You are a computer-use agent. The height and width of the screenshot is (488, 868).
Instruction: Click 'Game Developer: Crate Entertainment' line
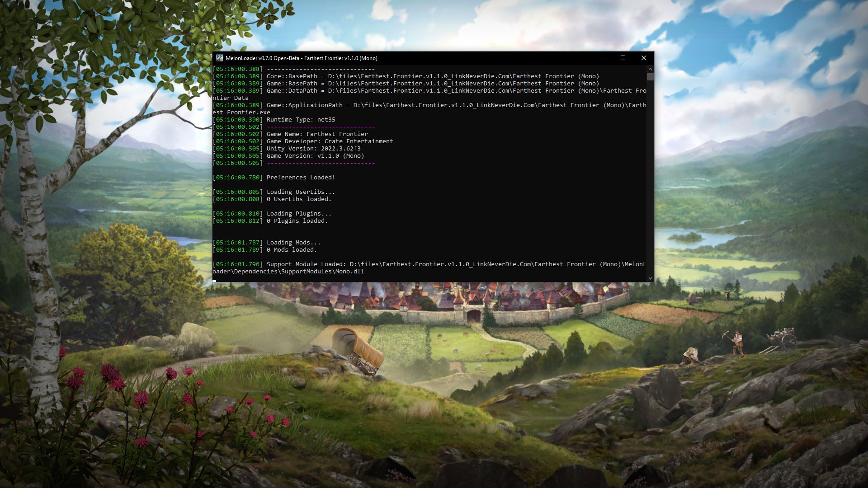[x=303, y=141]
